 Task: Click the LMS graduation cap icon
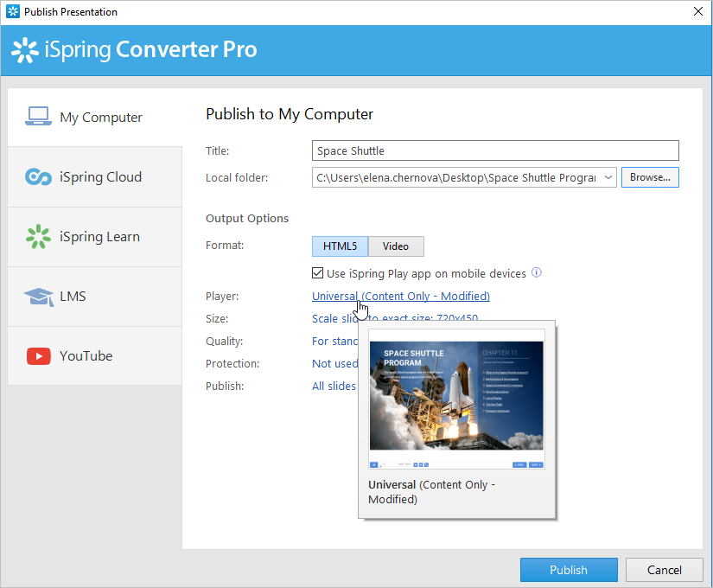click(39, 297)
